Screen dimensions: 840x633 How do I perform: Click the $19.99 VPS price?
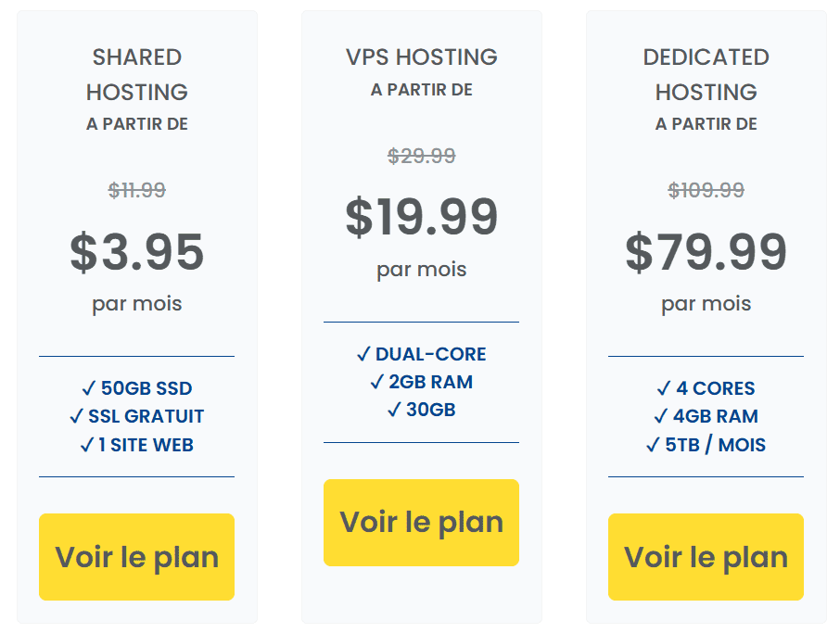coord(421,218)
